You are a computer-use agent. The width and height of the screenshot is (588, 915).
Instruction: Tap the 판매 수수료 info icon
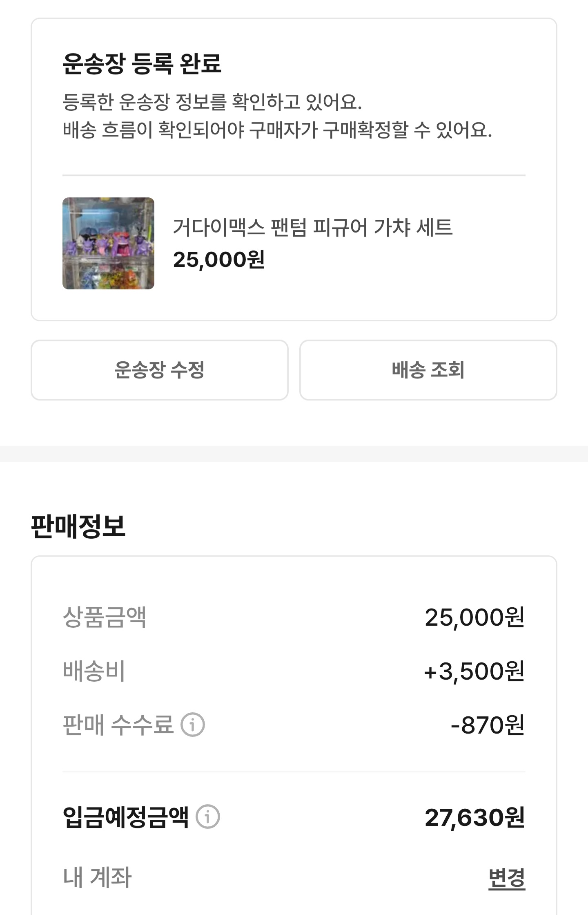click(193, 725)
